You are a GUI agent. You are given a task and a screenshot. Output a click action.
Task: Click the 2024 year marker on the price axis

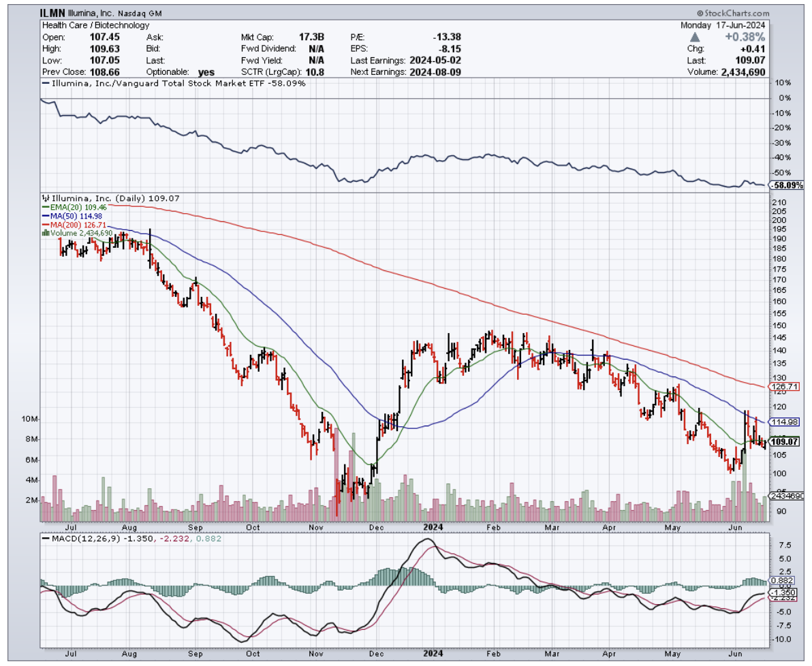434,527
